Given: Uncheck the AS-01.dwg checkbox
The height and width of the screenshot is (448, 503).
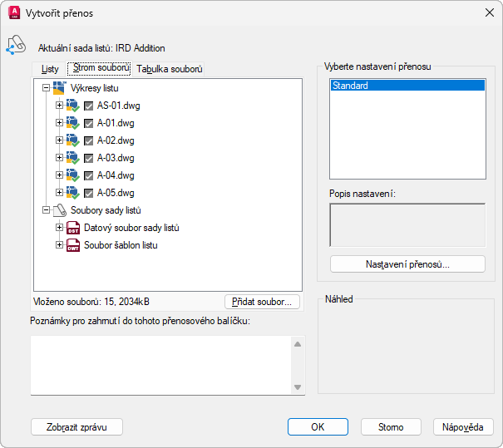Looking at the screenshot, I should (89, 106).
